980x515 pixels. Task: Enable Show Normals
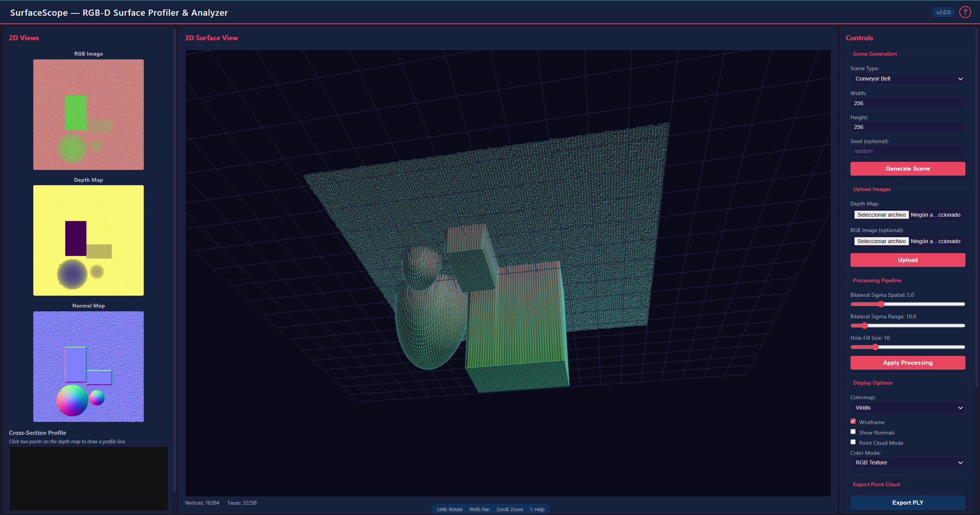[x=853, y=431]
